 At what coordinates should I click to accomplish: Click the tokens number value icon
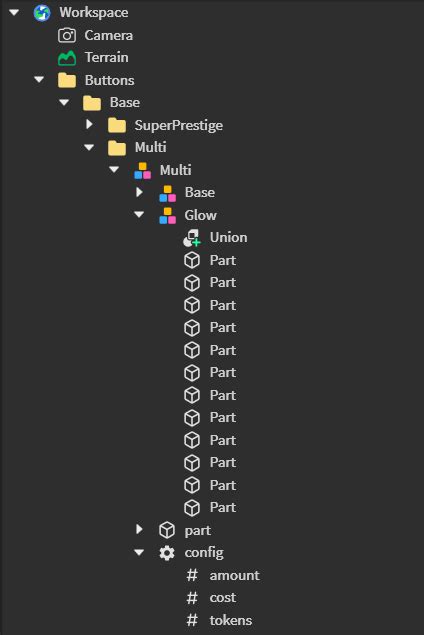[x=192, y=620]
